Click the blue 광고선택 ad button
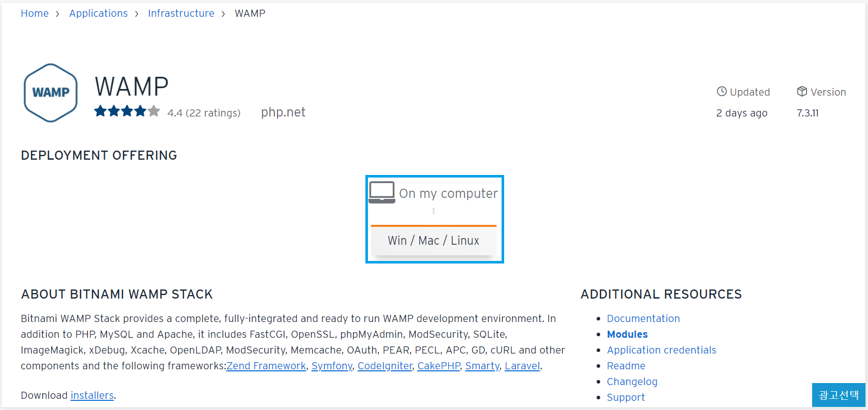This screenshot has height=410, width=868. point(839,395)
